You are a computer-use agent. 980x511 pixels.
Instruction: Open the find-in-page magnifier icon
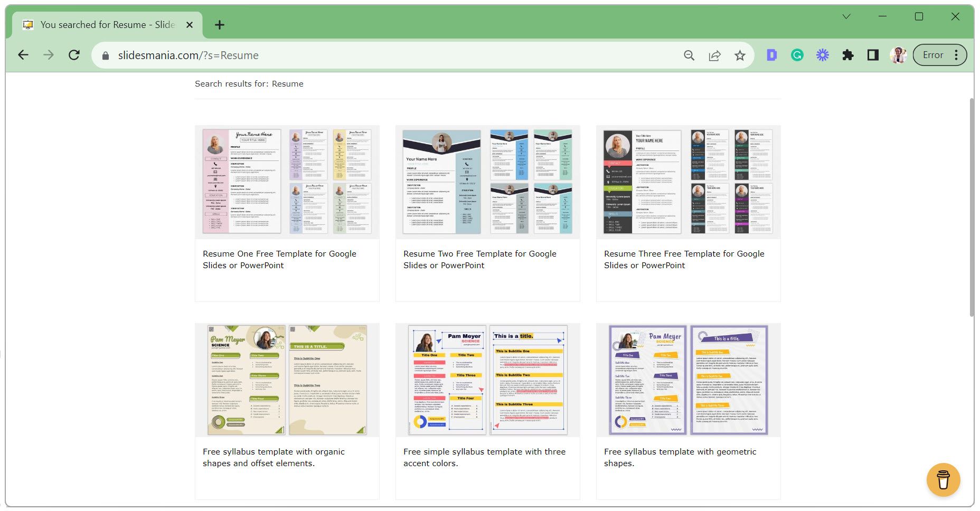click(689, 55)
